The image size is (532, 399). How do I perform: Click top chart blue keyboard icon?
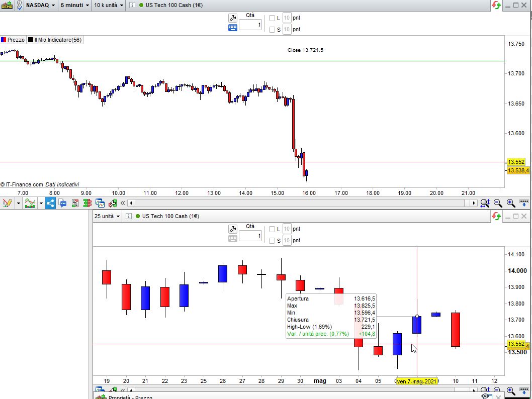[x=233, y=28]
